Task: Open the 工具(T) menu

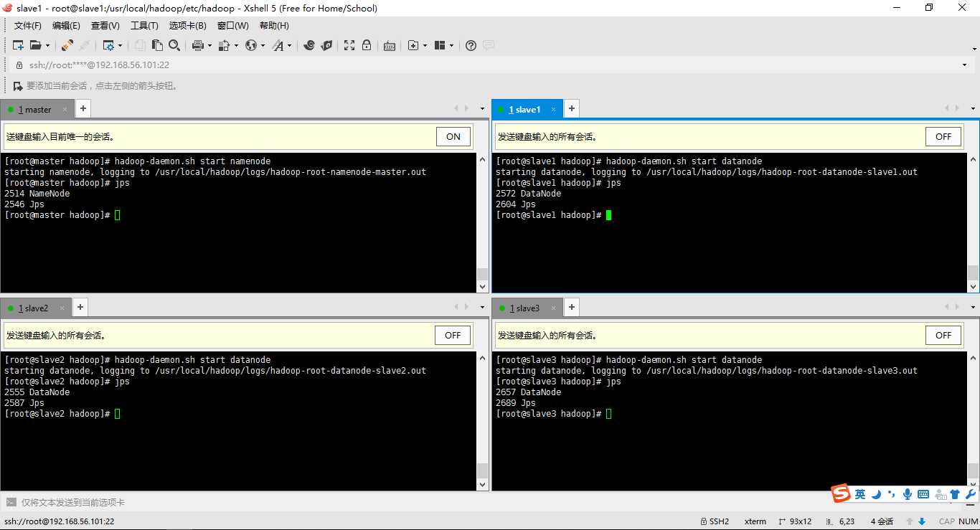Action: [144, 26]
